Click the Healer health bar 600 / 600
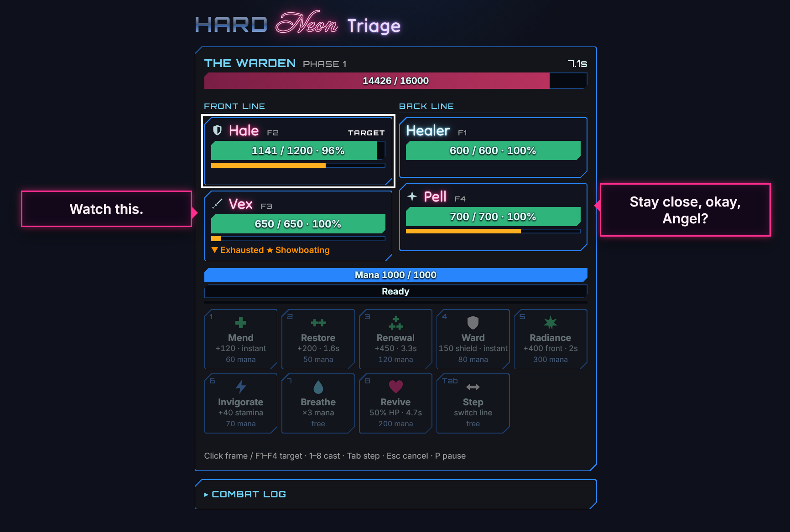This screenshot has height=532, width=790. (x=493, y=150)
